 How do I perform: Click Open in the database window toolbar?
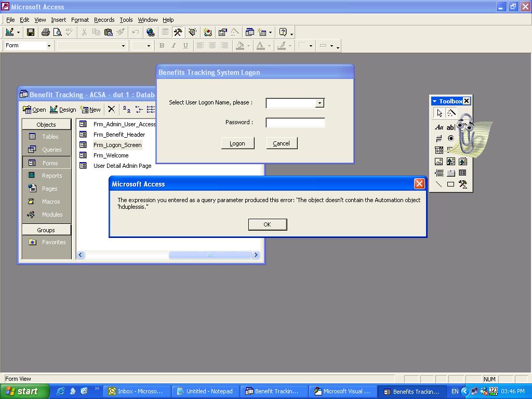34,110
